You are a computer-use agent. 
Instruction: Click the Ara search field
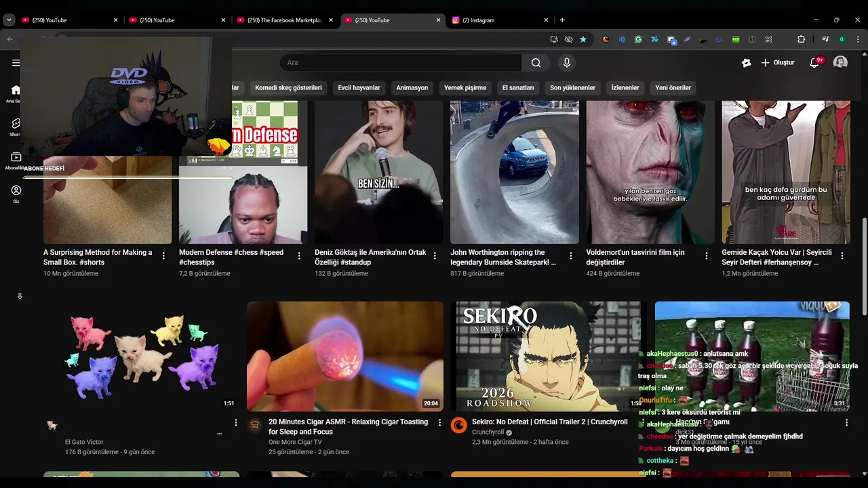(400, 63)
